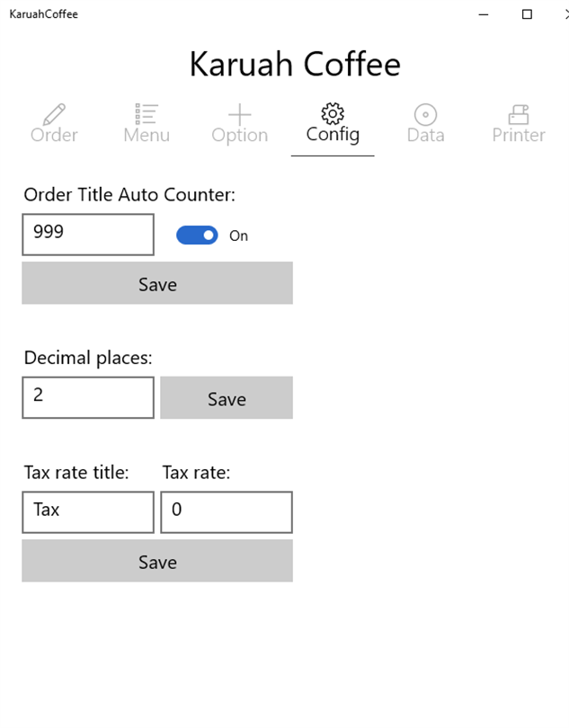Open the Printer icon
569x728 pixels.
point(519,114)
